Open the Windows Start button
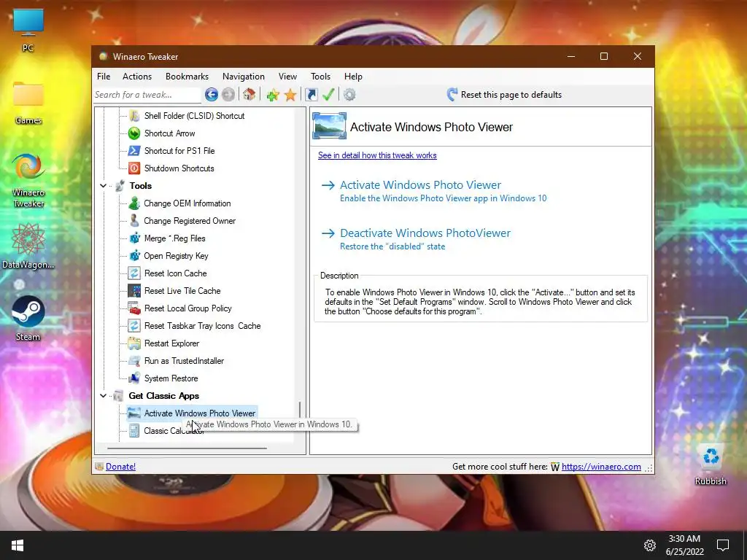747x560 pixels. point(18,545)
